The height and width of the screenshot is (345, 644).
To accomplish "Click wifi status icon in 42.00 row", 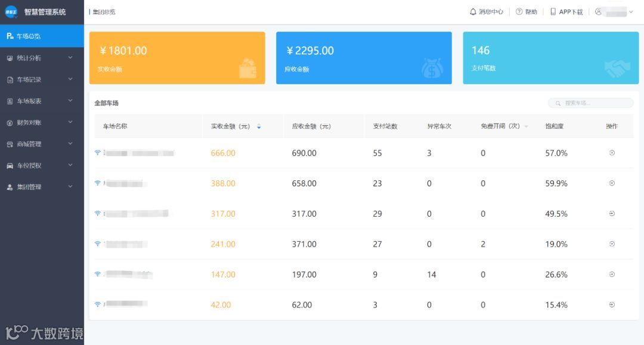I will pos(97,304).
